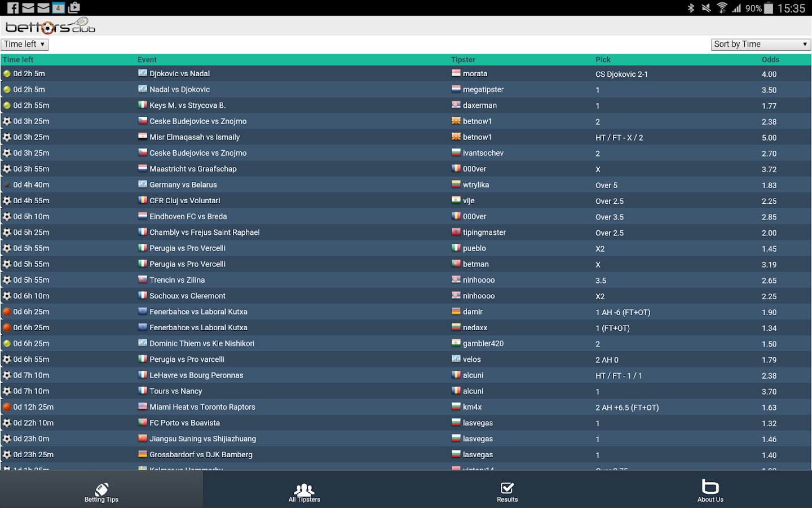Open the Eindhoven FC vs Breda event
812x508 pixels.
(x=188, y=217)
